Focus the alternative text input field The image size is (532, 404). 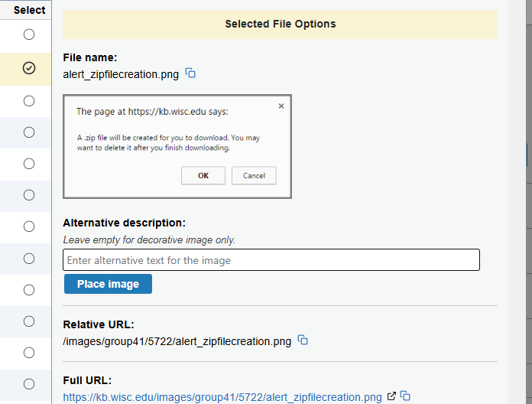[x=271, y=260]
